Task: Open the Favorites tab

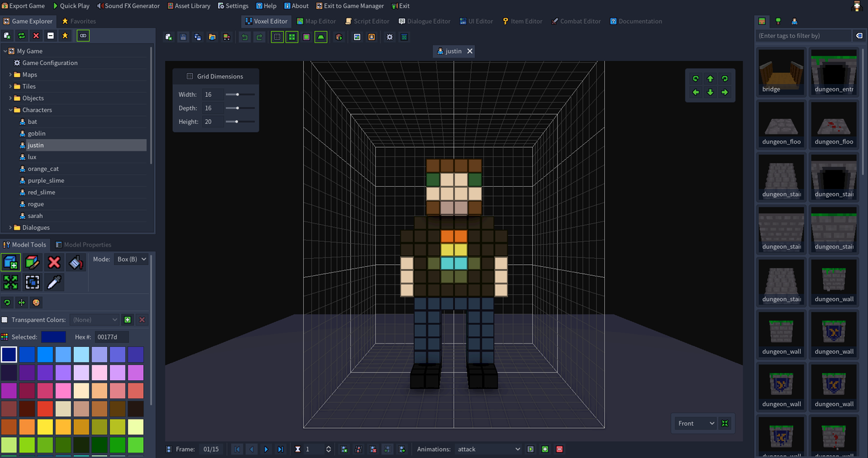Action: coord(79,21)
